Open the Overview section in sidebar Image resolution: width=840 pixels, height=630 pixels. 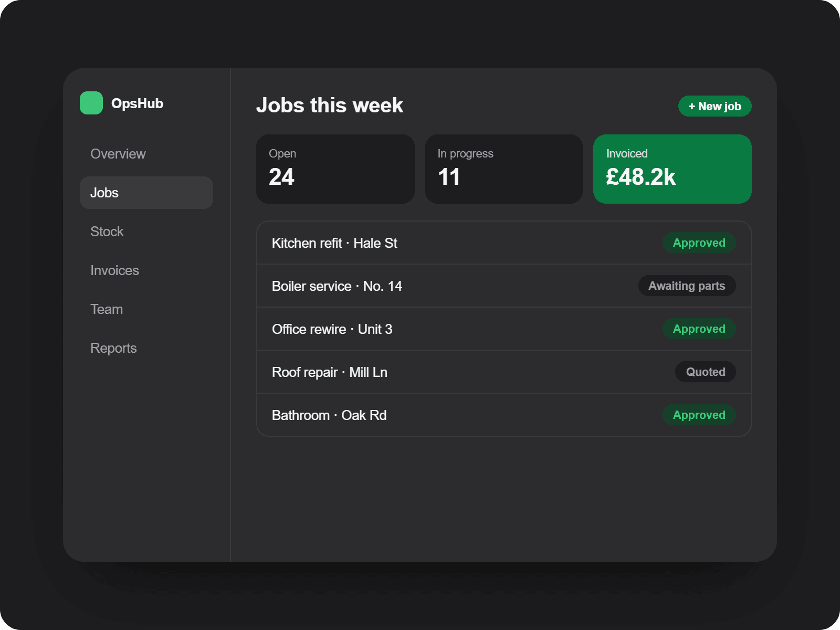click(146, 154)
